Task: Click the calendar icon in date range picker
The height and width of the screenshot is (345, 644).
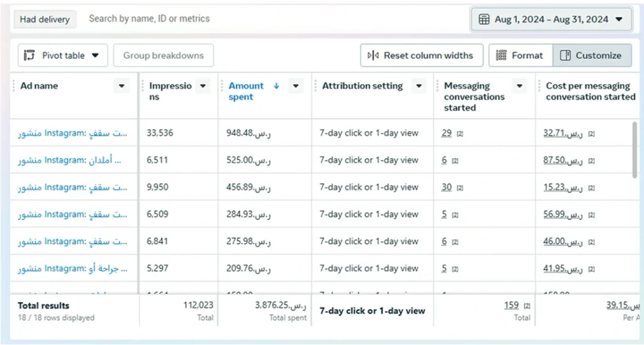Action: pyautogui.click(x=484, y=19)
